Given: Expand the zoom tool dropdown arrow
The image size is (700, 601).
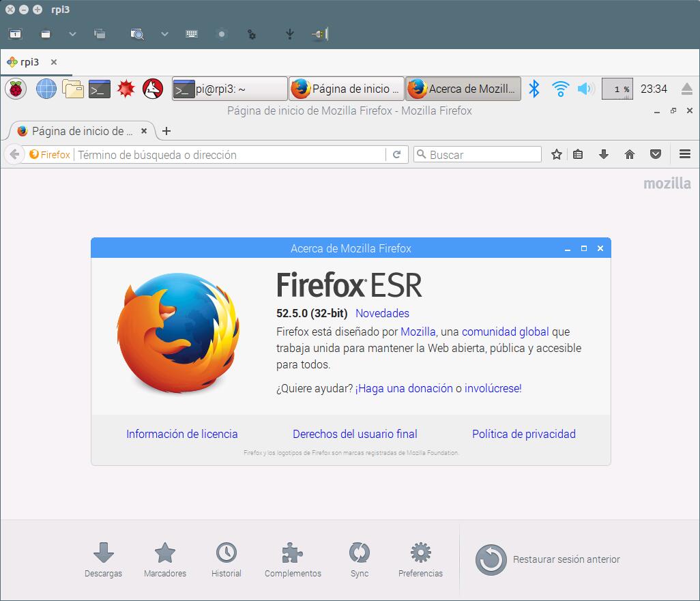Looking at the screenshot, I should tap(164, 33).
